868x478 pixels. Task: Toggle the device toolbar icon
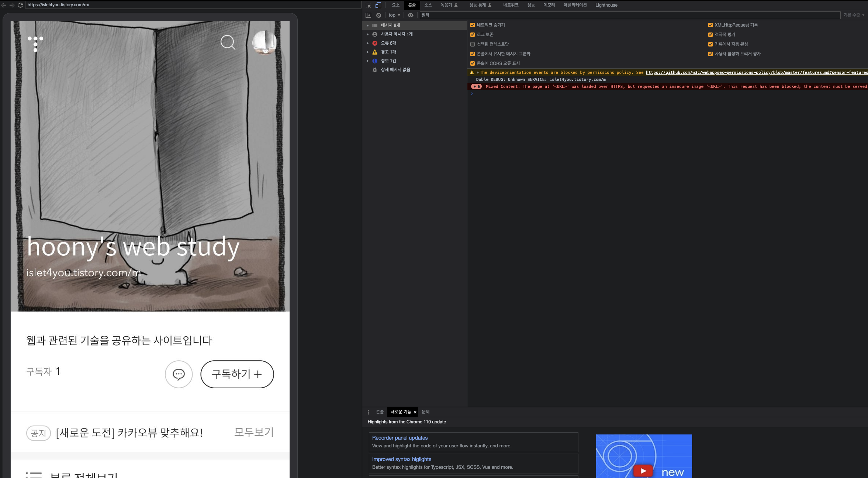(x=378, y=5)
